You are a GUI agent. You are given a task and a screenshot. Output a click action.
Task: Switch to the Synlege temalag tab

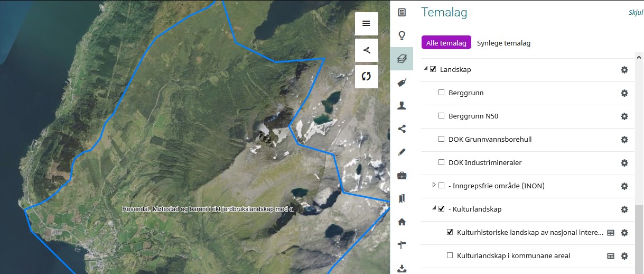(503, 43)
